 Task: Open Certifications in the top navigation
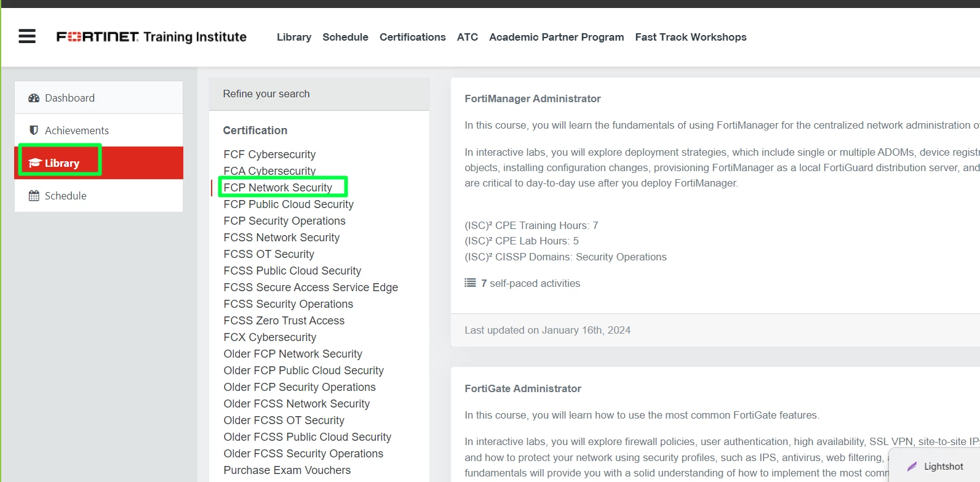(x=413, y=37)
